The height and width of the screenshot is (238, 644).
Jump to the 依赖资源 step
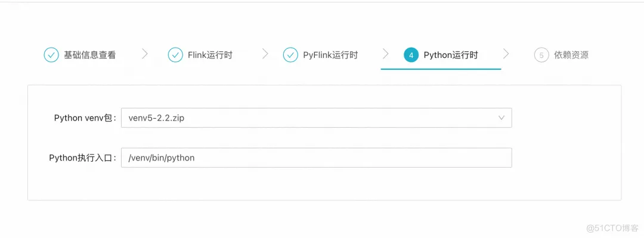(571, 55)
